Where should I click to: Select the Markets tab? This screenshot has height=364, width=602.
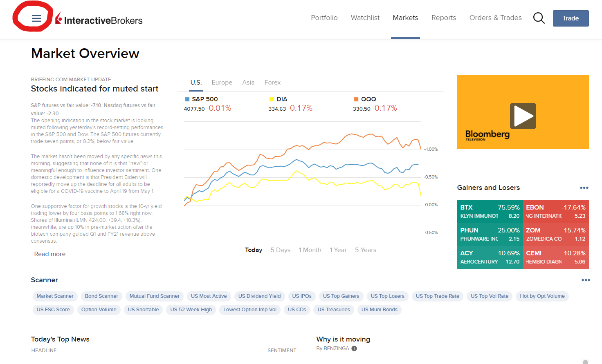(x=405, y=18)
